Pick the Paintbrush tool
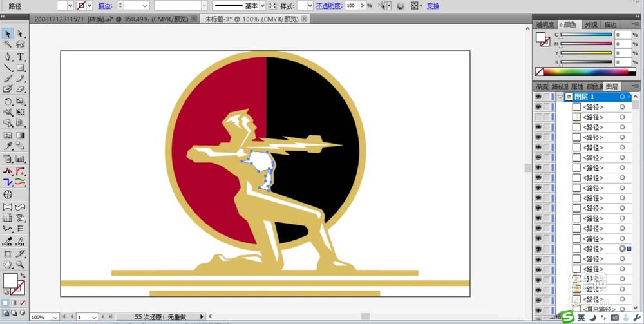The height and width of the screenshot is (324, 644). pyautogui.click(x=7, y=79)
